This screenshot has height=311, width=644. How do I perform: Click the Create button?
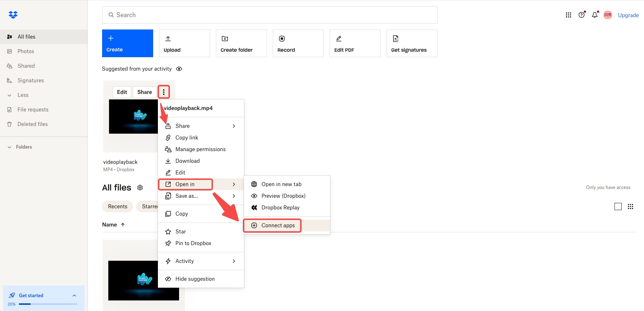click(x=128, y=43)
